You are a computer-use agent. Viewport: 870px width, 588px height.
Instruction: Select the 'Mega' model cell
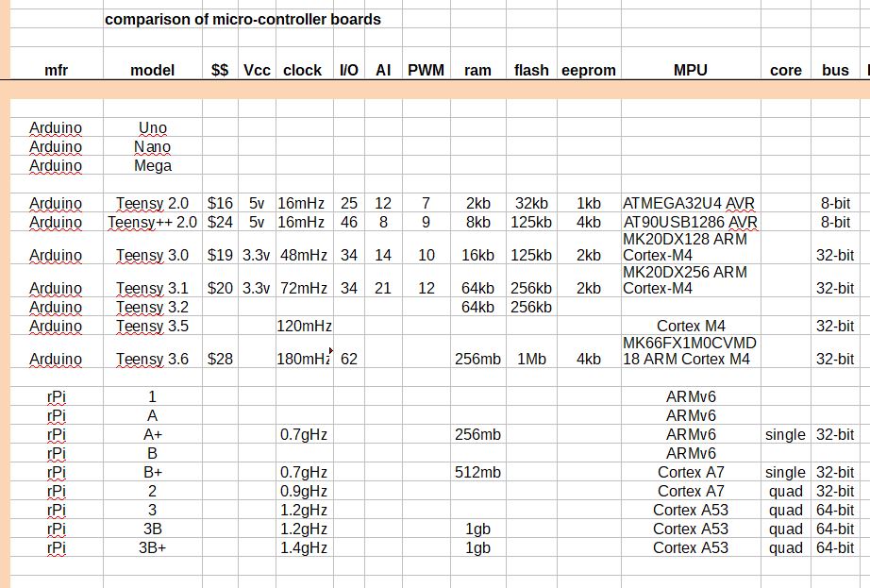click(153, 166)
